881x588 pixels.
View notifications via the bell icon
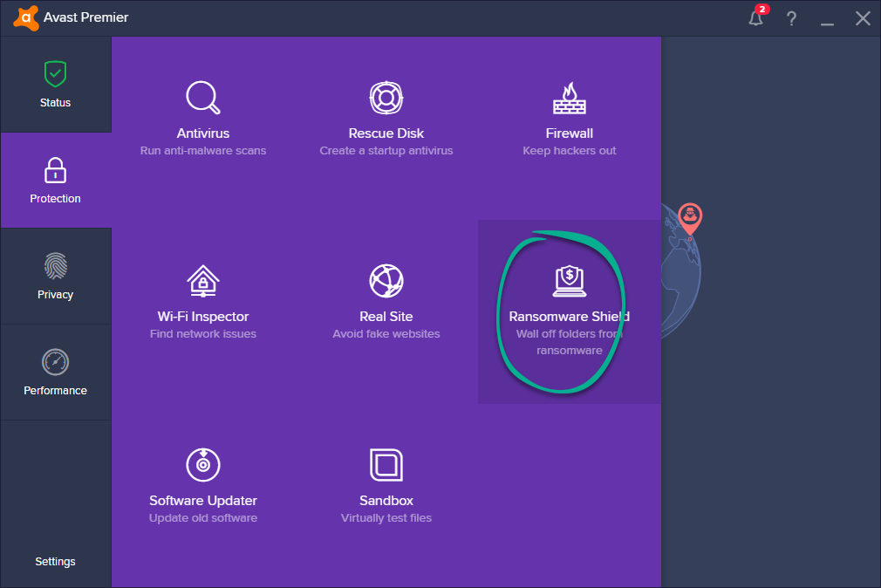(x=755, y=18)
